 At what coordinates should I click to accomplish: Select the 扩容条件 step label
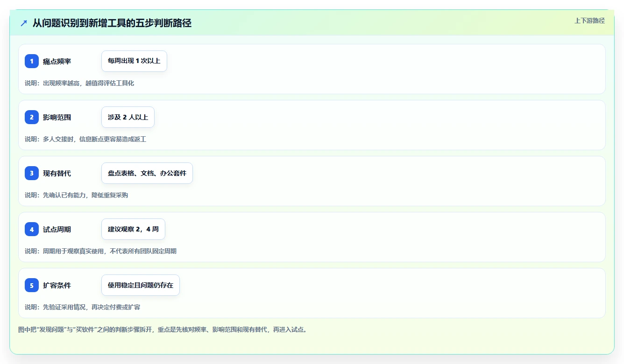tap(57, 285)
